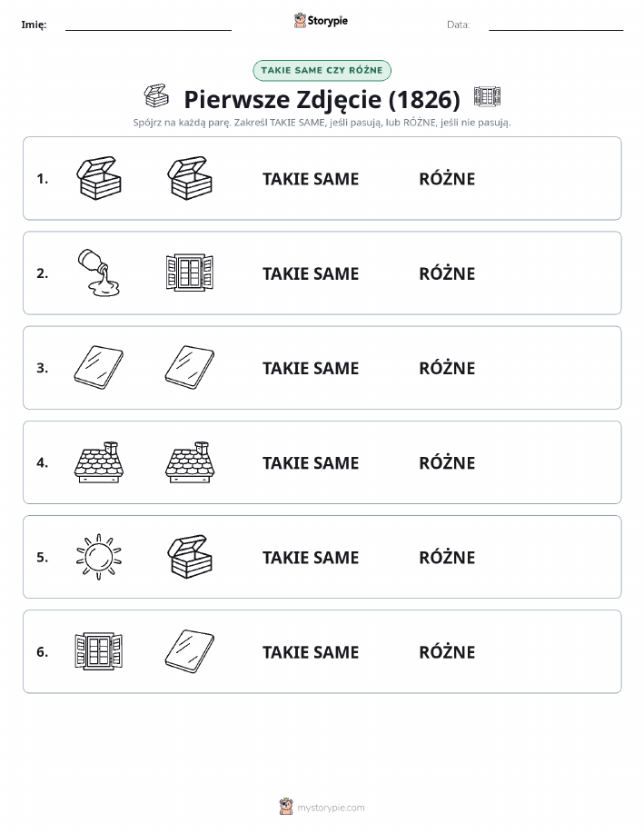Click the shuttered window icon in row 2
Image resolution: width=644 pixels, height=833 pixels.
click(x=190, y=273)
